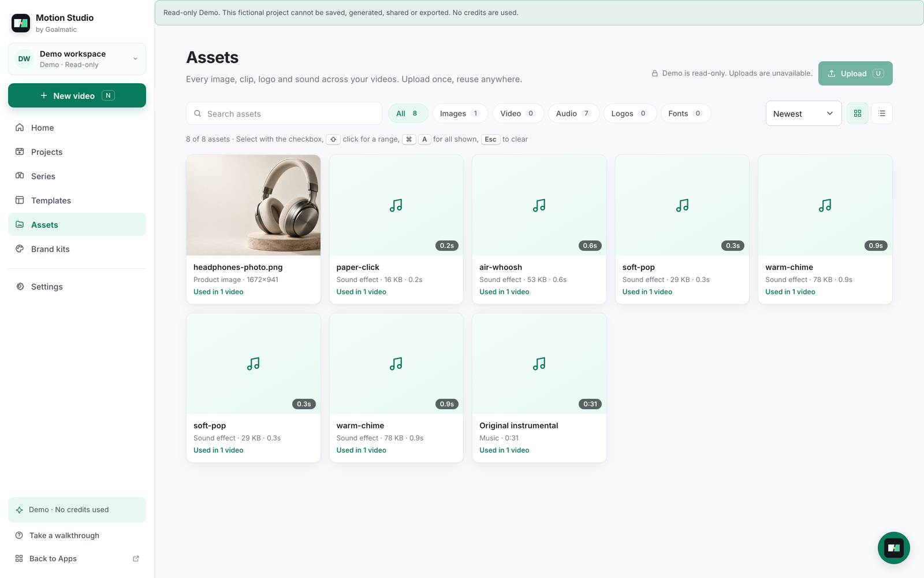Image resolution: width=924 pixels, height=578 pixels.
Task: Select the All filter tab
Action: tap(408, 113)
